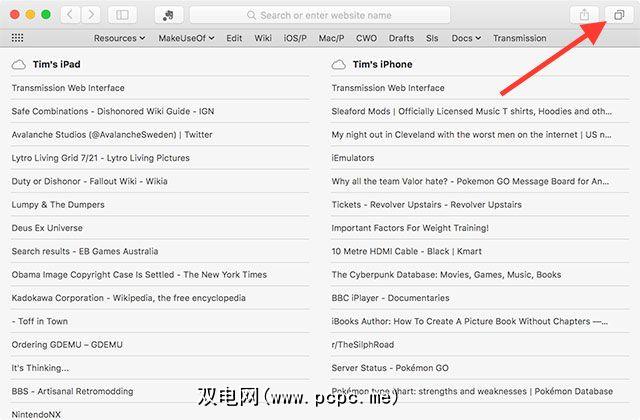Open the iOS/P bookmark
The height and width of the screenshot is (420, 640).
pos(295,38)
